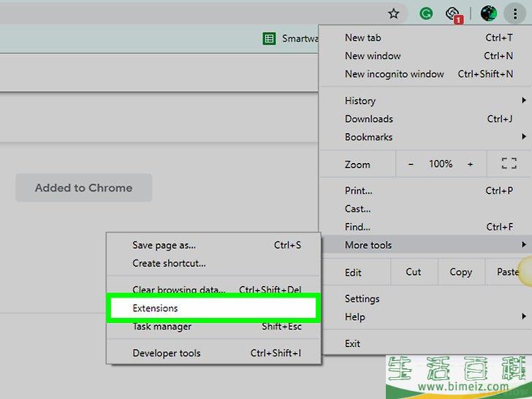Click the three-dot Chrome menu icon
Screen dimensions: 532x399
tap(515, 13)
